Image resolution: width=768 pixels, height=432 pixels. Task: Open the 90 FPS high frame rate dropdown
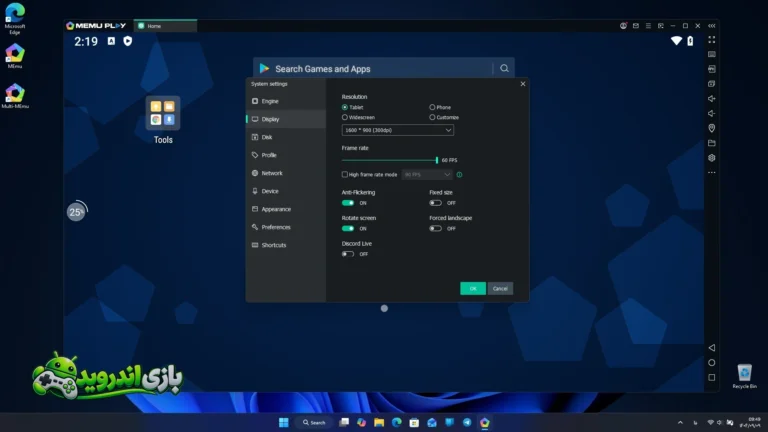(x=427, y=174)
